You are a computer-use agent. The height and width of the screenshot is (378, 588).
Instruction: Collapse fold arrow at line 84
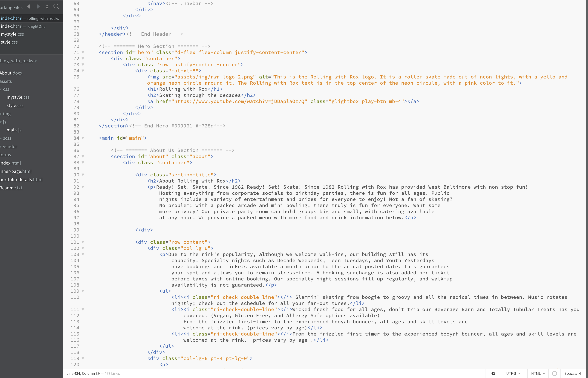pyautogui.click(x=83, y=138)
